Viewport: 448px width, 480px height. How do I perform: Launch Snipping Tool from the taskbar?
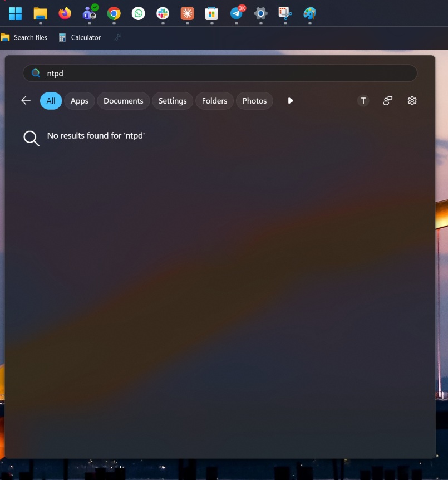click(x=285, y=13)
